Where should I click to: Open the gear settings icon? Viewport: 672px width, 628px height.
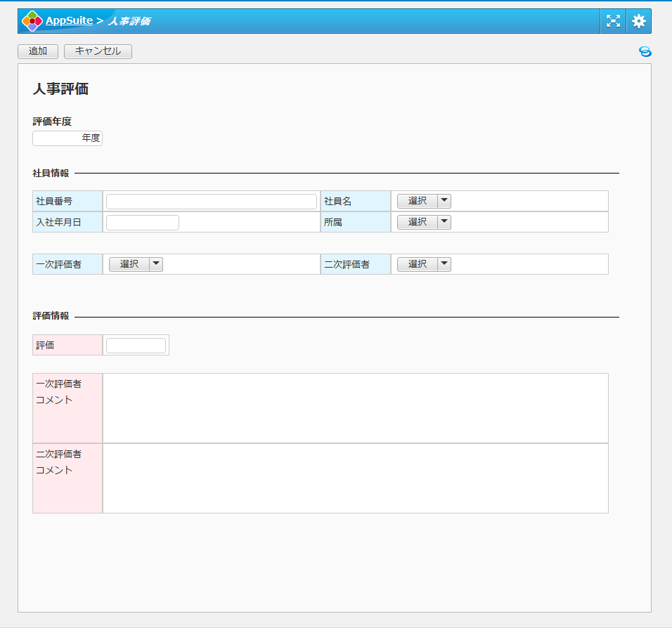coord(638,21)
